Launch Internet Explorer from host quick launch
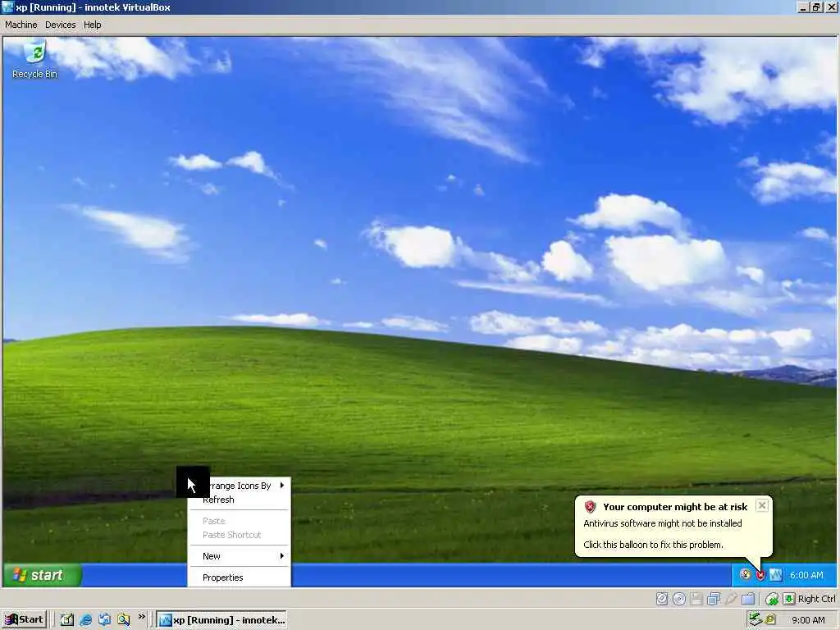The height and width of the screenshot is (630, 840). pos(85,620)
